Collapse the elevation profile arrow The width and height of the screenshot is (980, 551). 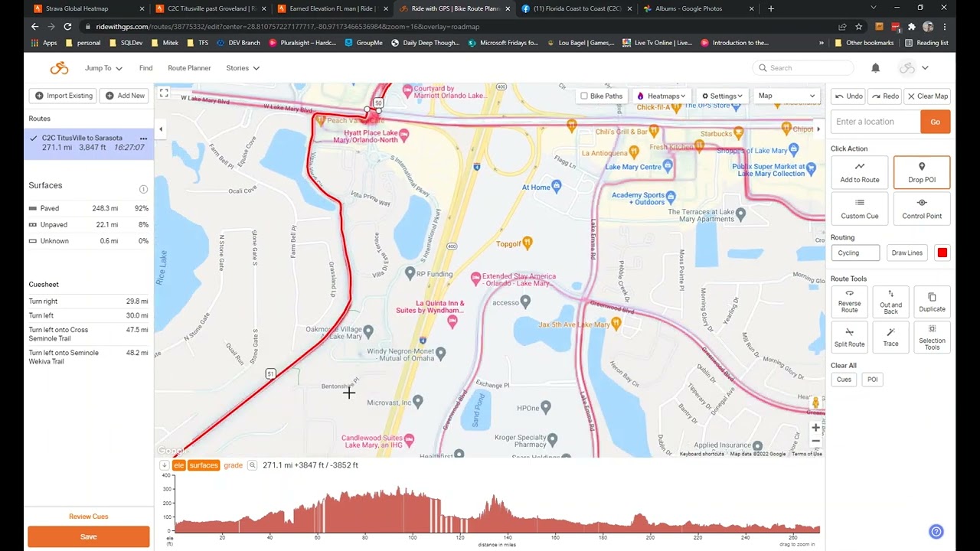click(164, 465)
